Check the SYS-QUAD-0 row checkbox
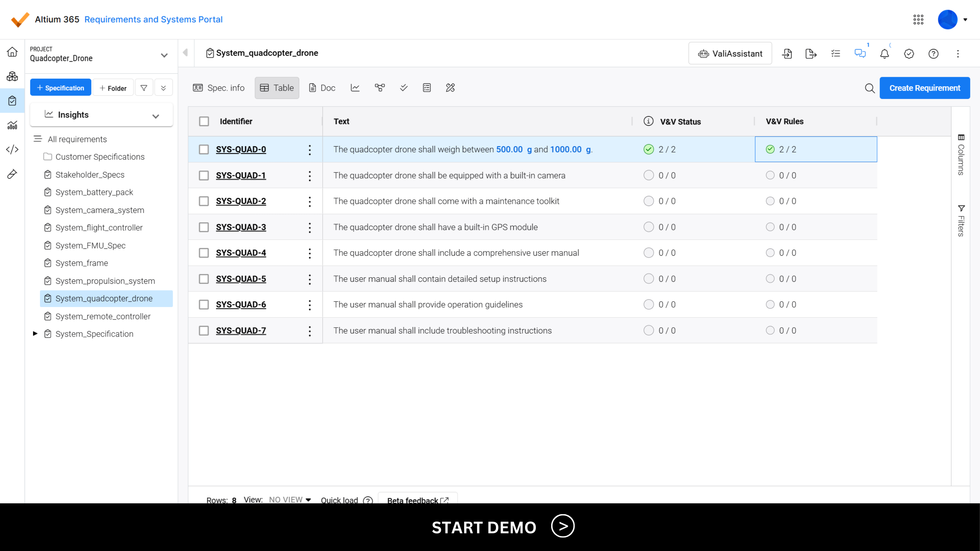 pos(204,149)
